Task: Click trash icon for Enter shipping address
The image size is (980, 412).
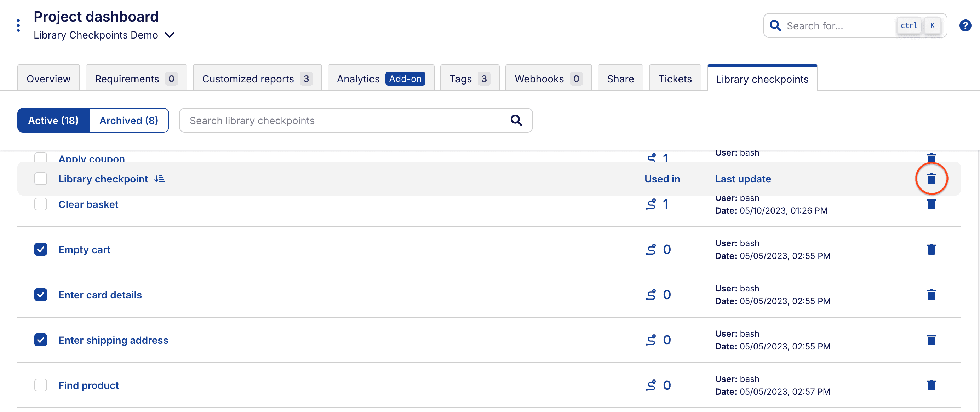Action: tap(931, 340)
